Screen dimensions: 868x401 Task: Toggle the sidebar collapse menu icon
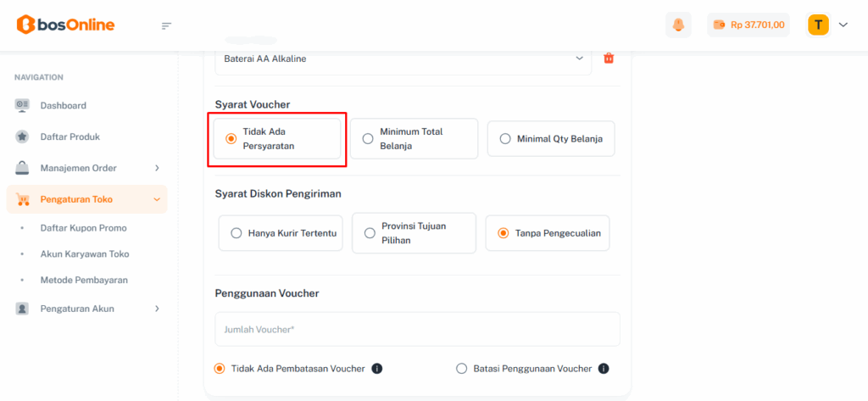166,25
